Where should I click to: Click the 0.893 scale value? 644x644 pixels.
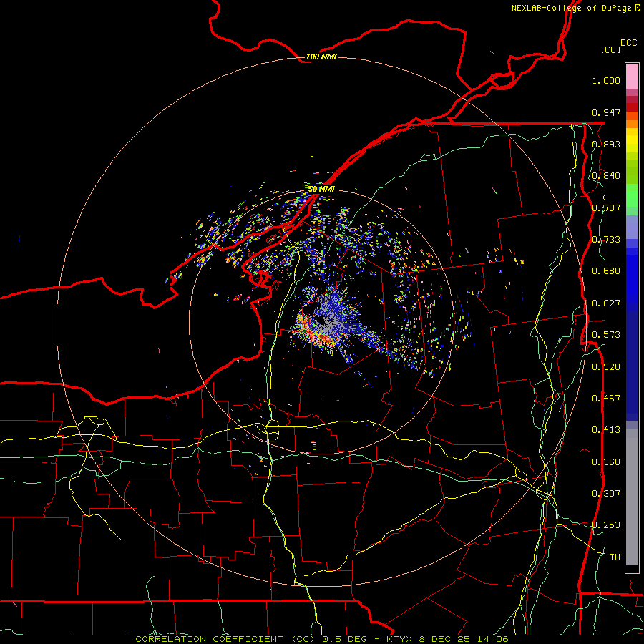[x=606, y=144]
